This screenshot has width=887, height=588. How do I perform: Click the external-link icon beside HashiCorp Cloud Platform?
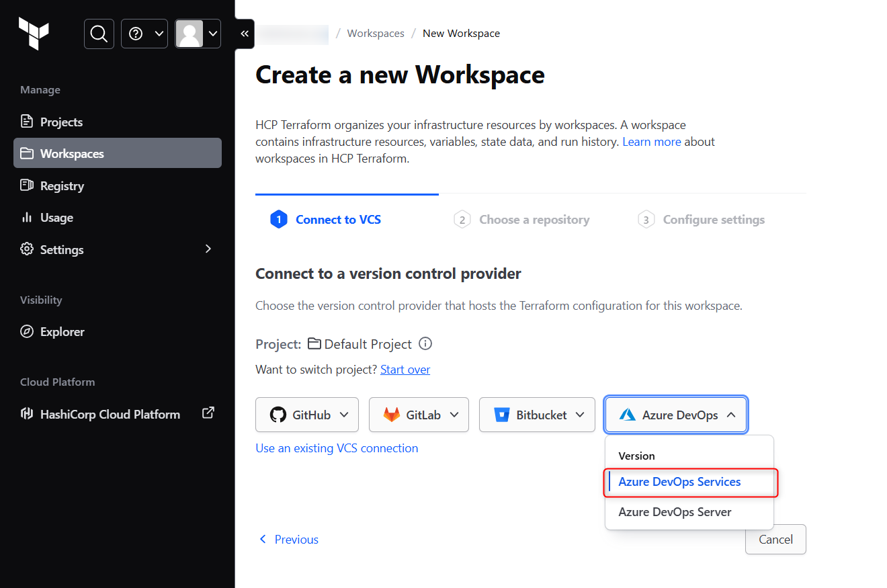click(208, 413)
